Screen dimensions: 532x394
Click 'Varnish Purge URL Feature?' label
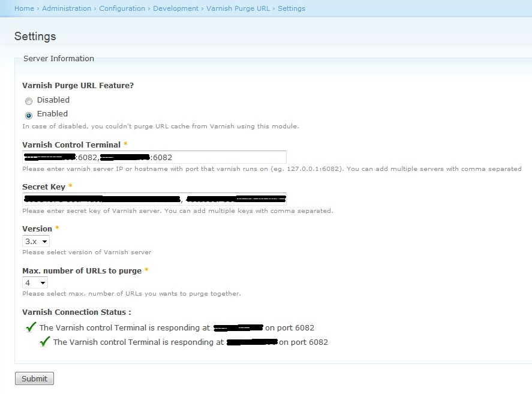78,86
